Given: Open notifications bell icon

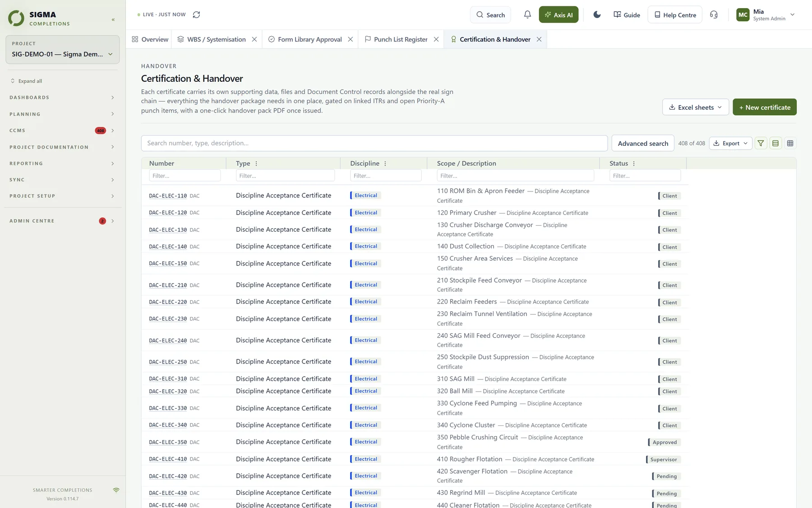Looking at the screenshot, I should coord(527,14).
